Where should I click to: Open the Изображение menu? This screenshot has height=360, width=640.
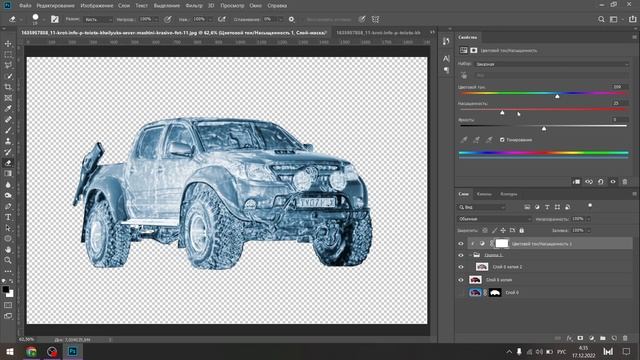[x=97, y=6]
